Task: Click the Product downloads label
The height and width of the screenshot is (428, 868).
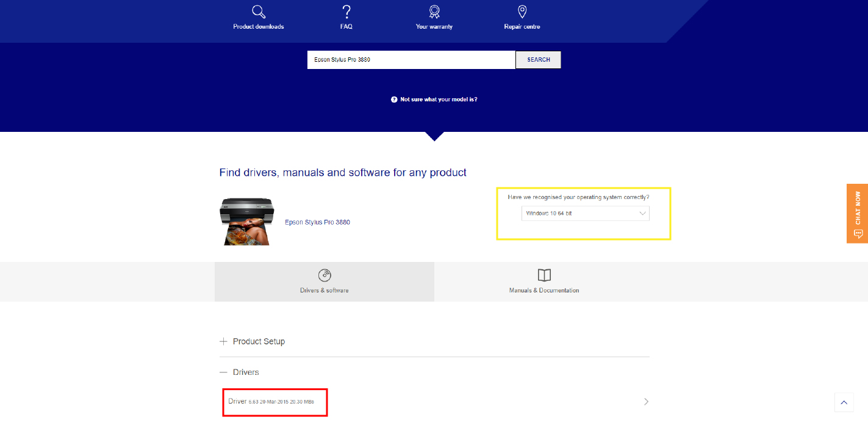Action: pos(259,27)
